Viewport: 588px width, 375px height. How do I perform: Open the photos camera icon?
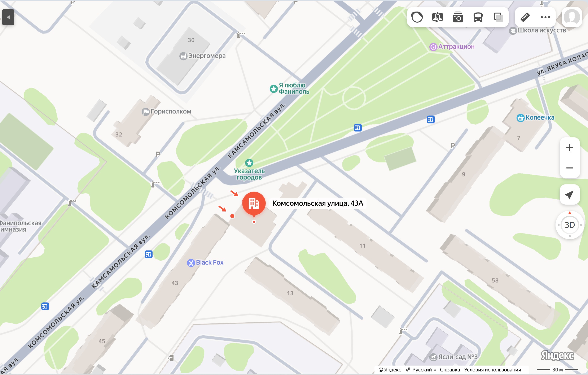tap(458, 17)
